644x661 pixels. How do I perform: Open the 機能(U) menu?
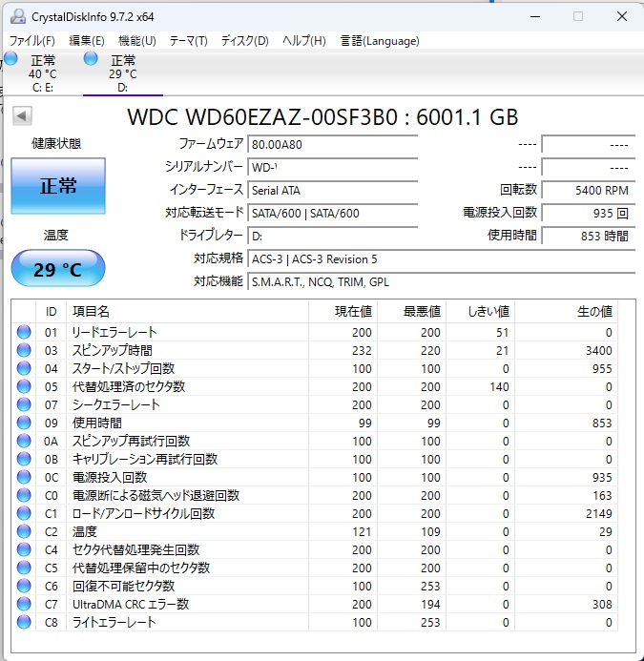tap(137, 41)
